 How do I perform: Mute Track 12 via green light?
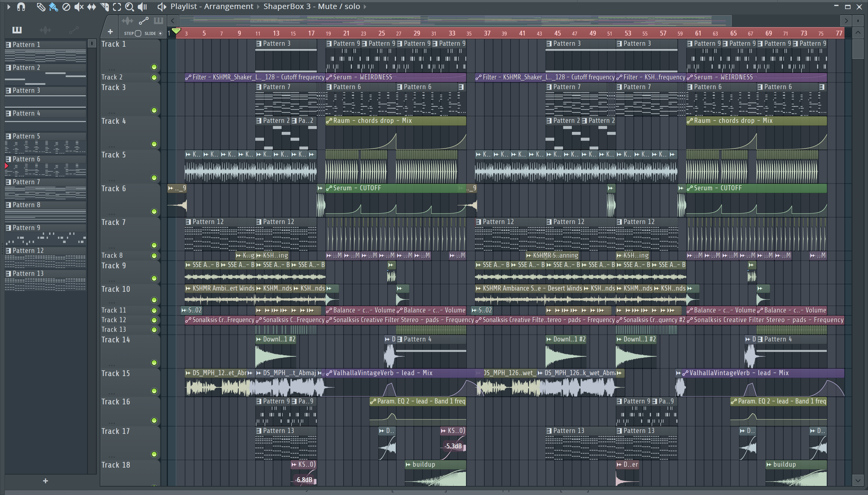coord(154,320)
